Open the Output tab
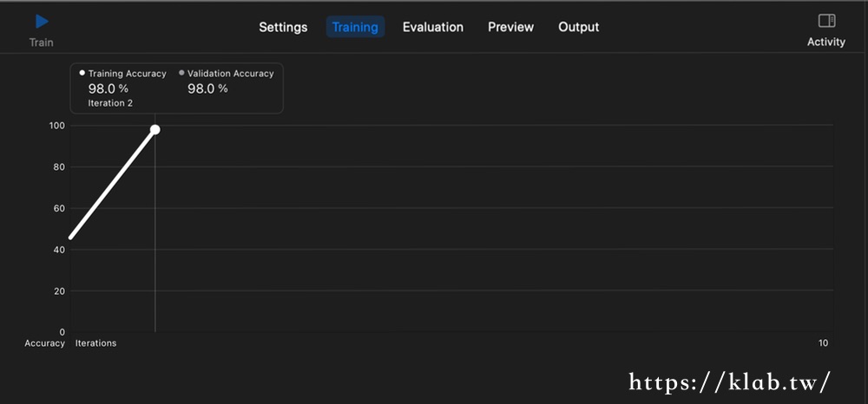Screen dimensions: 868x404 click(x=578, y=27)
